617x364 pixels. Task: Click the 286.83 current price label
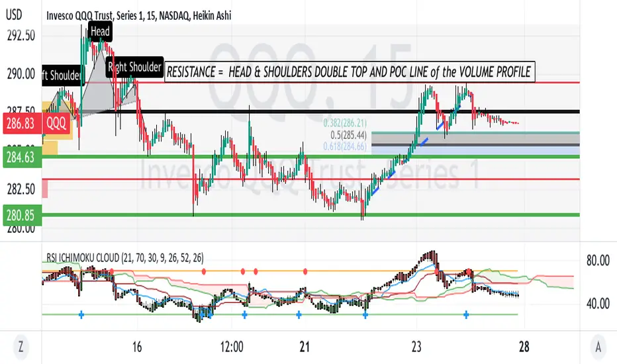pyautogui.click(x=21, y=124)
